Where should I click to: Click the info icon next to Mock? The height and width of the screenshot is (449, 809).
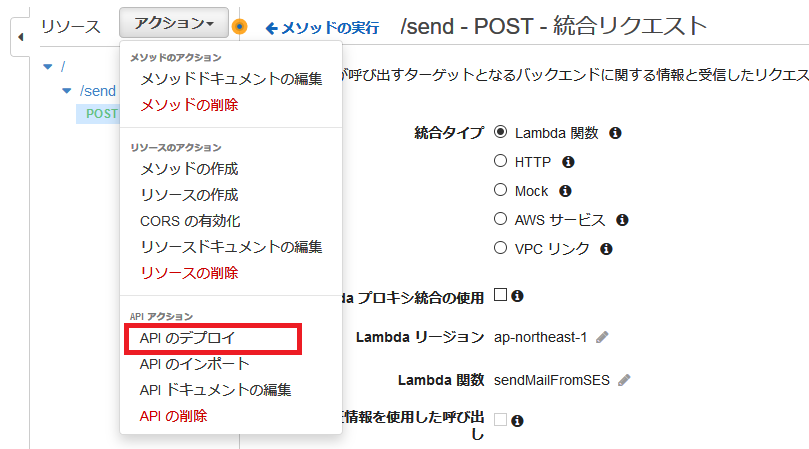tap(565, 190)
